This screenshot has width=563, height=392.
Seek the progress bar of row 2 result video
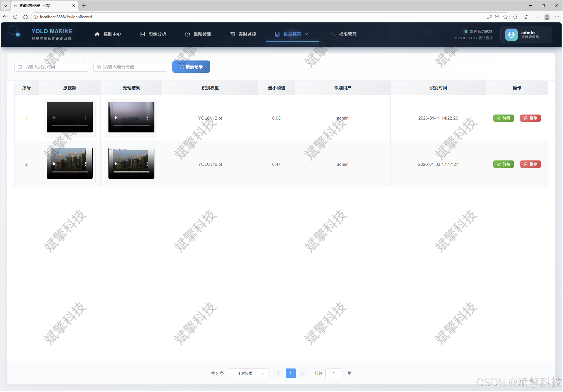pyautogui.click(x=131, y=172)
